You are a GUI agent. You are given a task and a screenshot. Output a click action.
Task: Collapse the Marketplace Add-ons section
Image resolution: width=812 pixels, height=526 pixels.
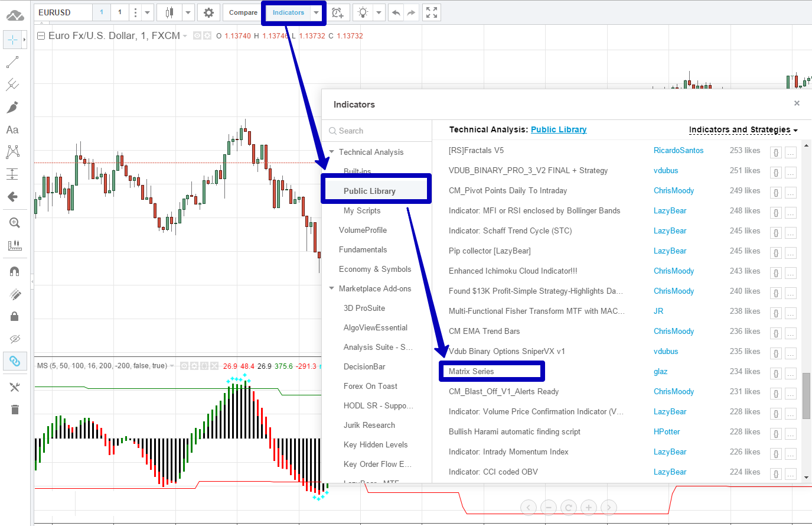(x=332, y=288)
